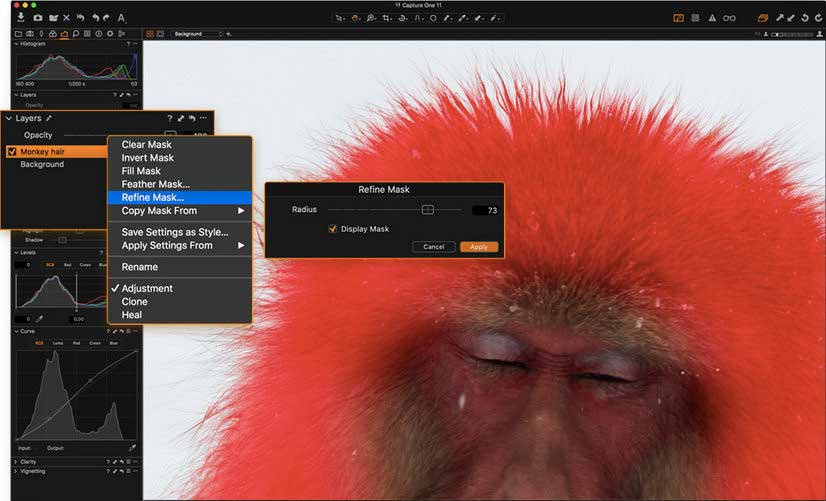
Task: Select the Clone layer type option
Action: pos(134,301)
